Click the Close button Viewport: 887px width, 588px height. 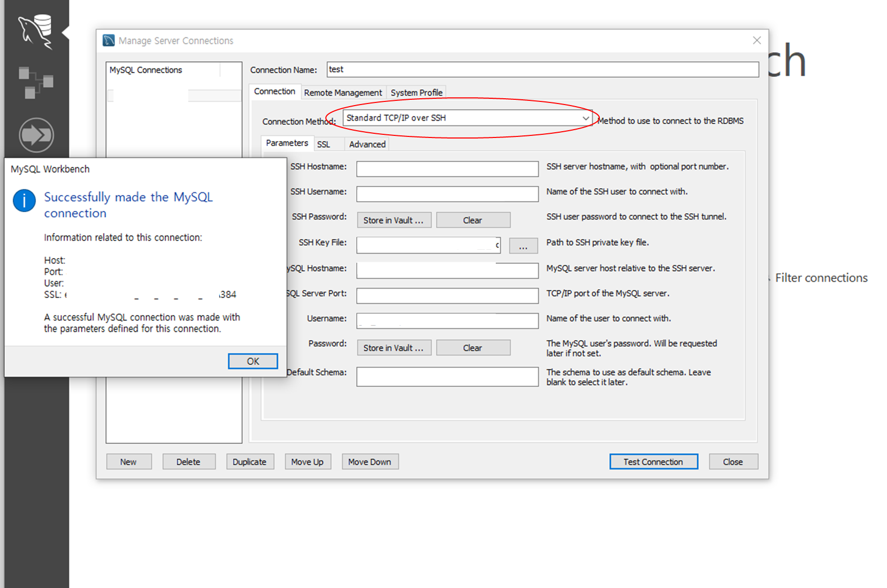click(733, 462)
